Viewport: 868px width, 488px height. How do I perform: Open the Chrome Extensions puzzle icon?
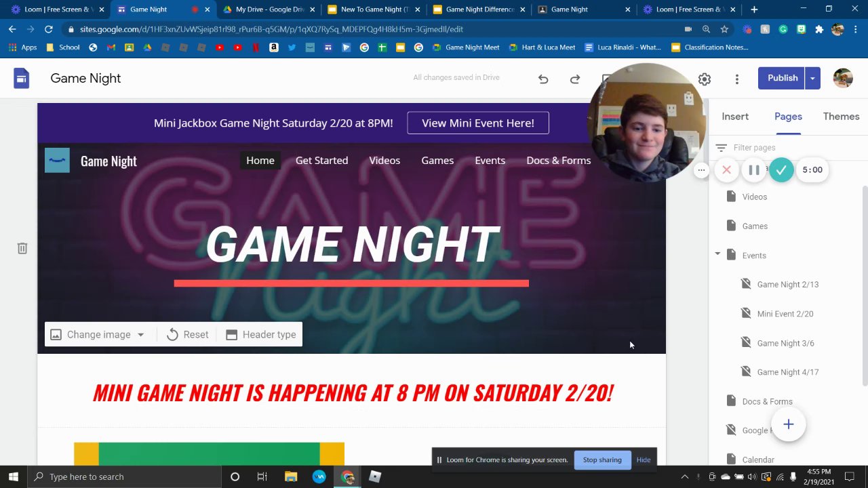(819, 29)
